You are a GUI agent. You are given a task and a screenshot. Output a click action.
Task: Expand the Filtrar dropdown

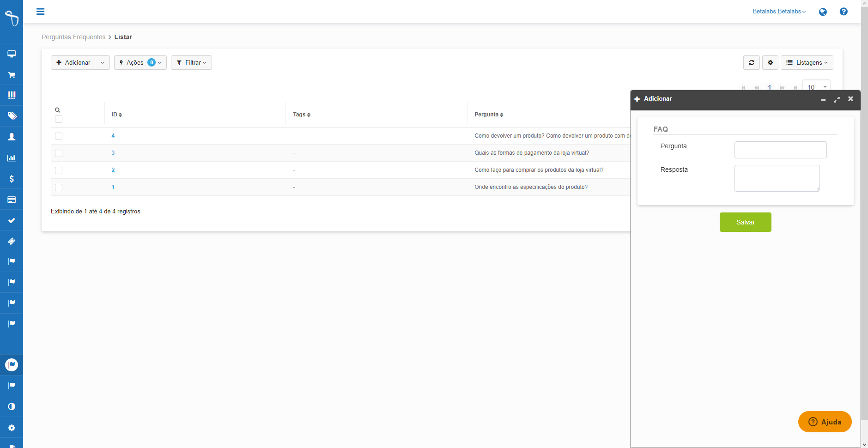tap(191, 63)
